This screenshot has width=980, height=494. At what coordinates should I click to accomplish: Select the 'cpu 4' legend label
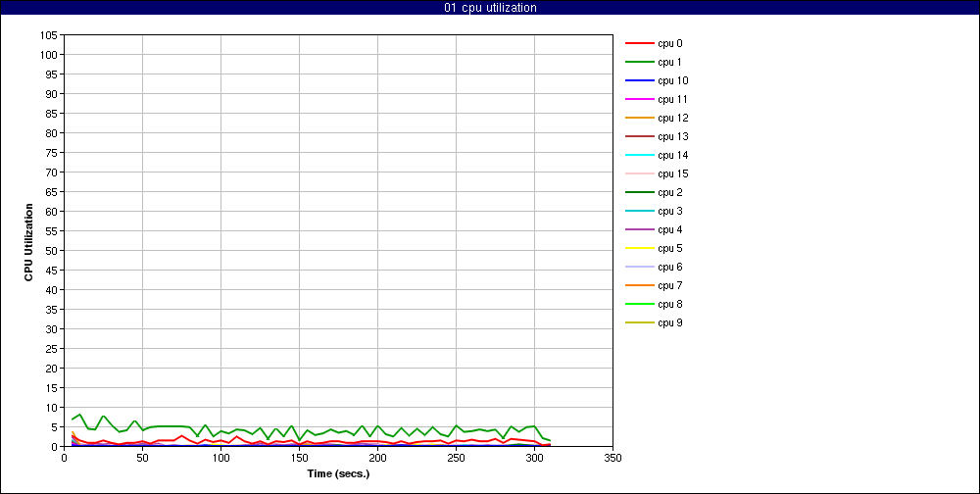pyautogui.click(x=670, y=229)
